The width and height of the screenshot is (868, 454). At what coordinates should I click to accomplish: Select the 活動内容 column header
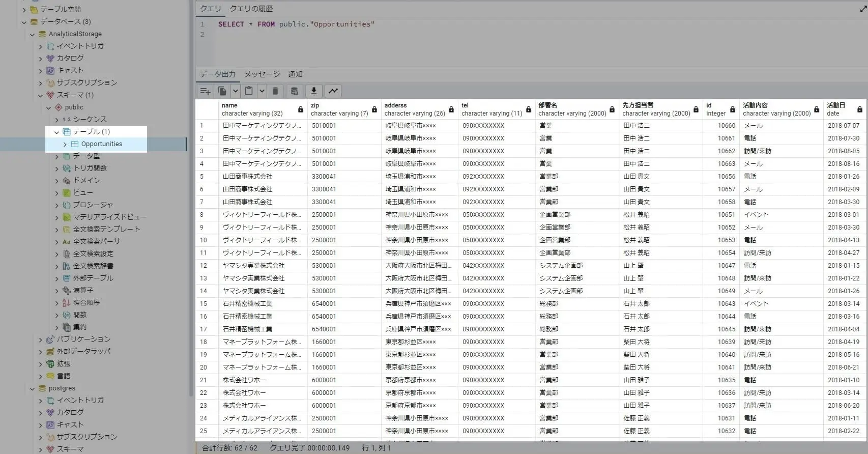point(781,109)
